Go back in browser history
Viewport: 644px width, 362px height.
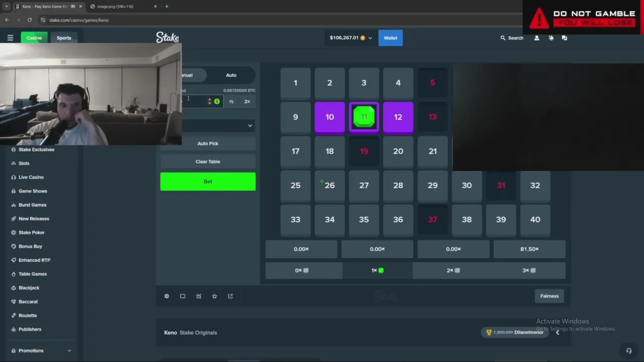[x=7, y=20]
